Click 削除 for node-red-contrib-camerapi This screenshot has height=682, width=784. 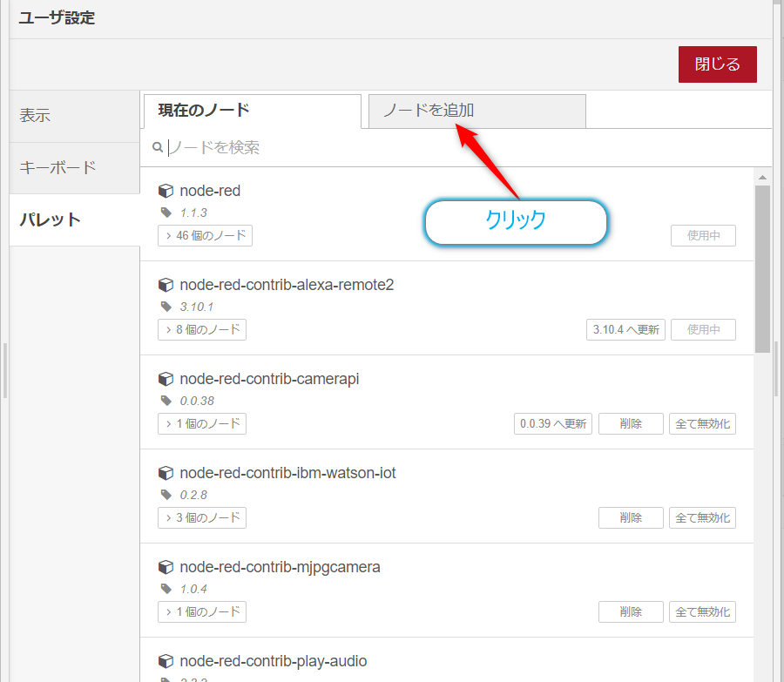point(631,423)
